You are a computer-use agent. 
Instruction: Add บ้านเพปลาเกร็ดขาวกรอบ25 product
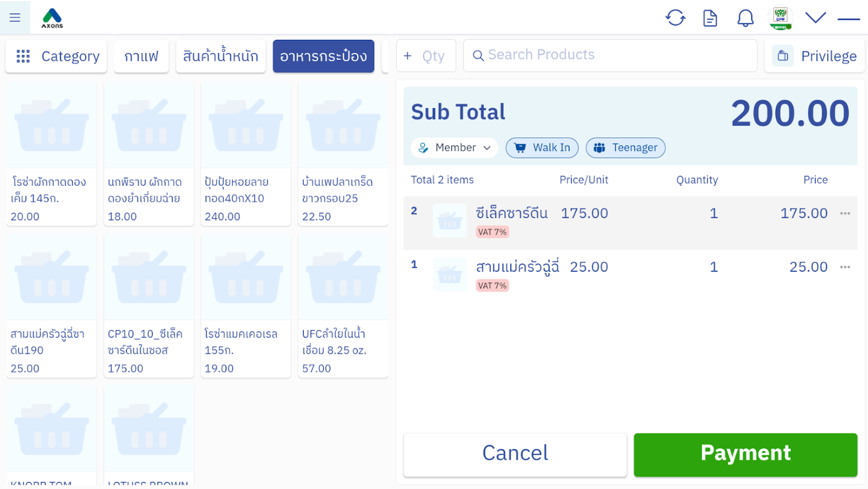pyautogui.click(x=343, y=154)
